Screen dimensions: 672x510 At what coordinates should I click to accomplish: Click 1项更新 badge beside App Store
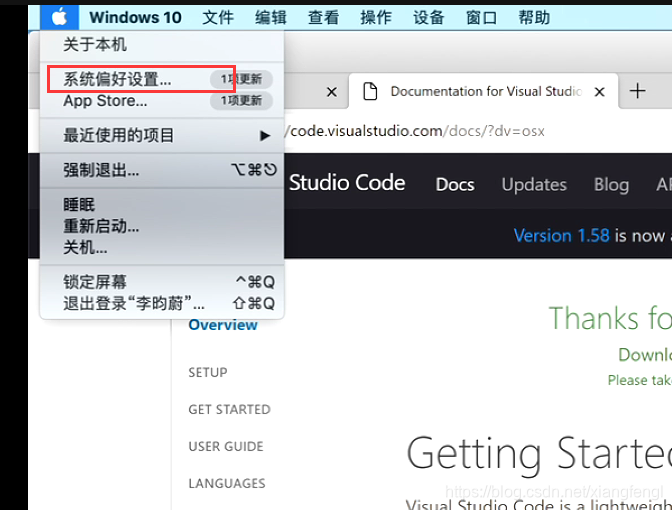241,101
